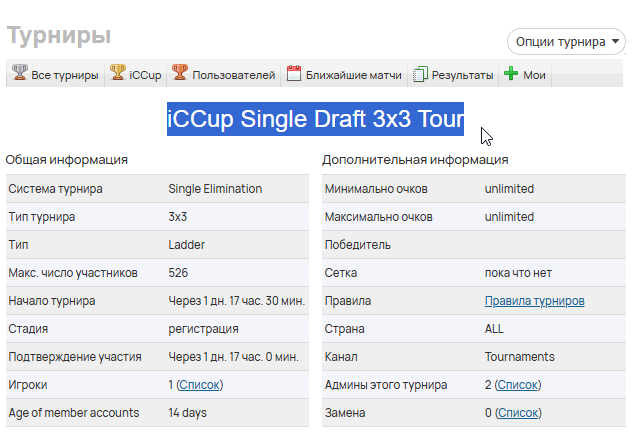Click the регистрация stage value
The width and height of the screenshot is (644, 439).
point(203,329)
